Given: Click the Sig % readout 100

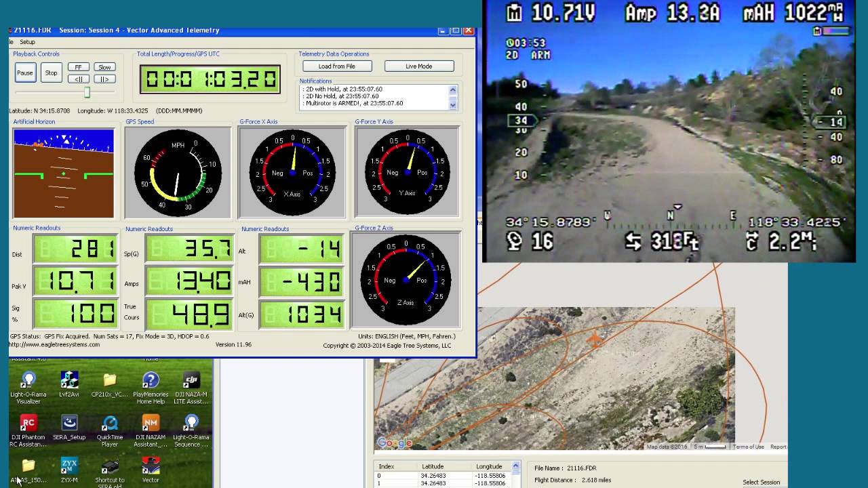Looking at the screenshot, I should tap(75, 313).
